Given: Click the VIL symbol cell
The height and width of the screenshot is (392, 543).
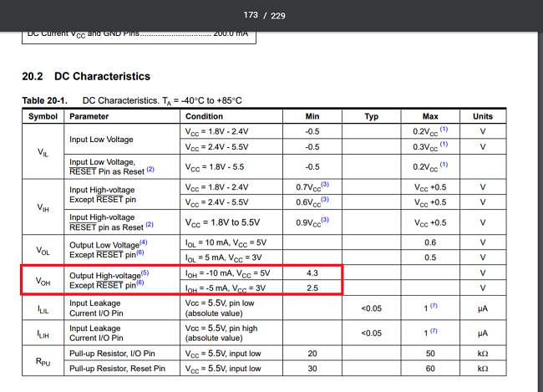Looking at the screenshot, I should pyautogui.click(x=43, y=152).
